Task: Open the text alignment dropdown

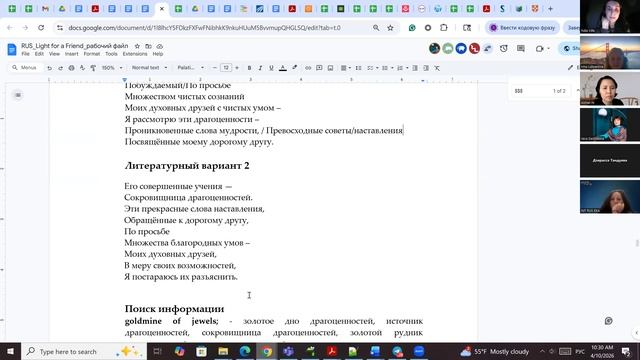Action: click(x=346, y=68)
